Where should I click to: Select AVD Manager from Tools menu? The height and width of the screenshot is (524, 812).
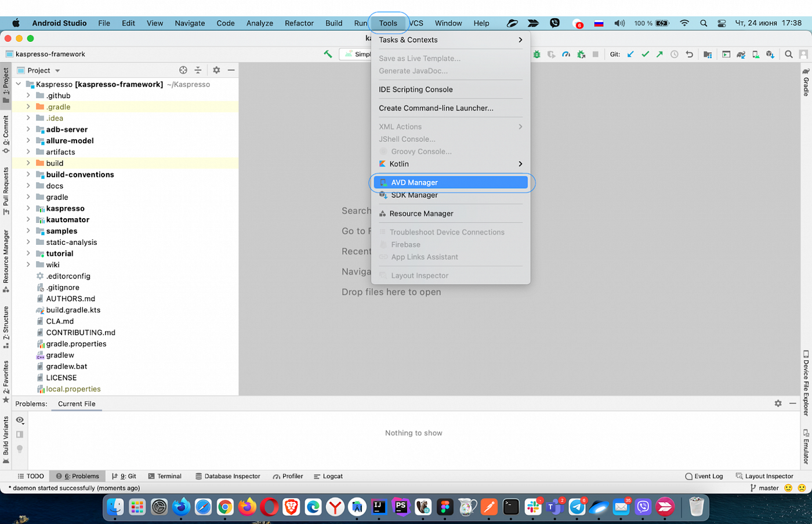451,182
